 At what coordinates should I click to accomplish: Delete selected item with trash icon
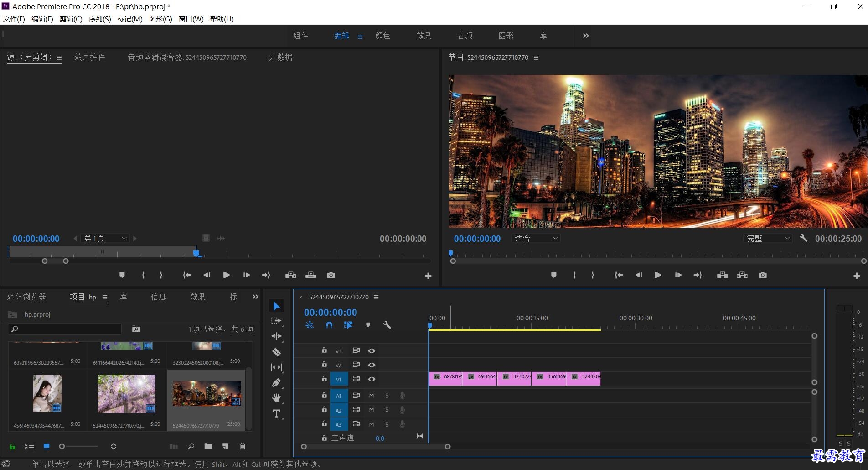click(x=243, y=446)
